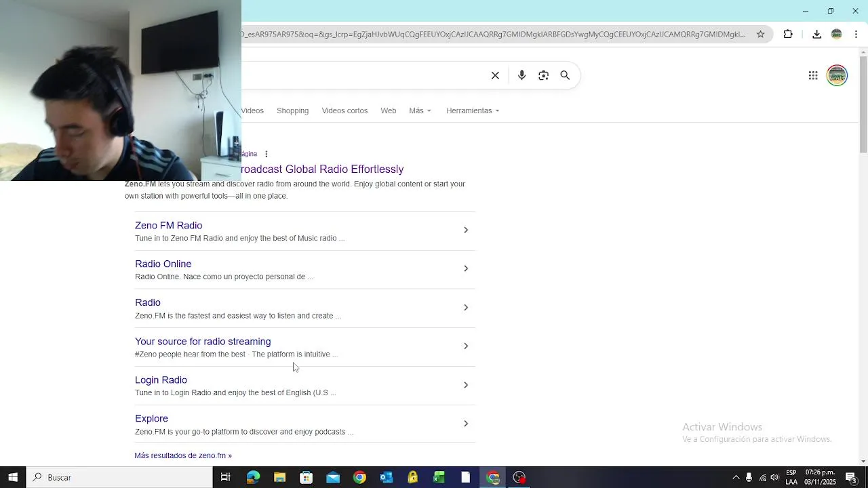Click the Chrome profile picture in toolbar
Screen dimensions: 868x488
pos(836,34)
